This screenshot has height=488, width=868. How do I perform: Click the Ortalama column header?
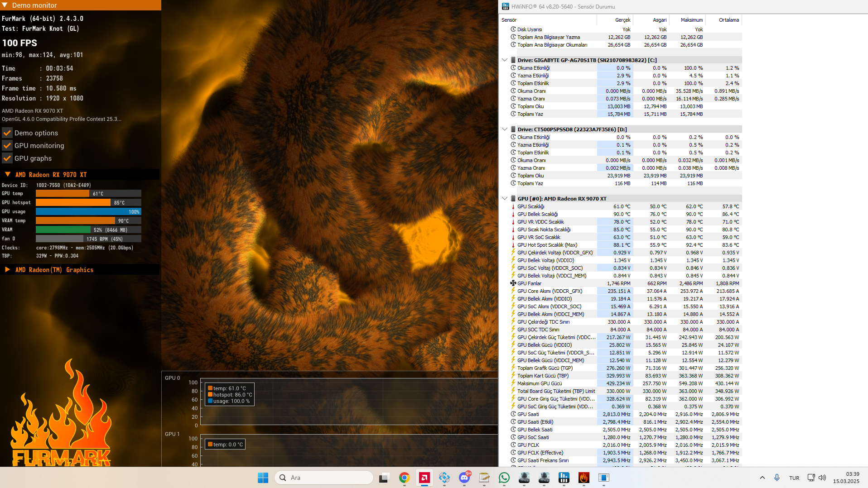click(x=723, y=20)
